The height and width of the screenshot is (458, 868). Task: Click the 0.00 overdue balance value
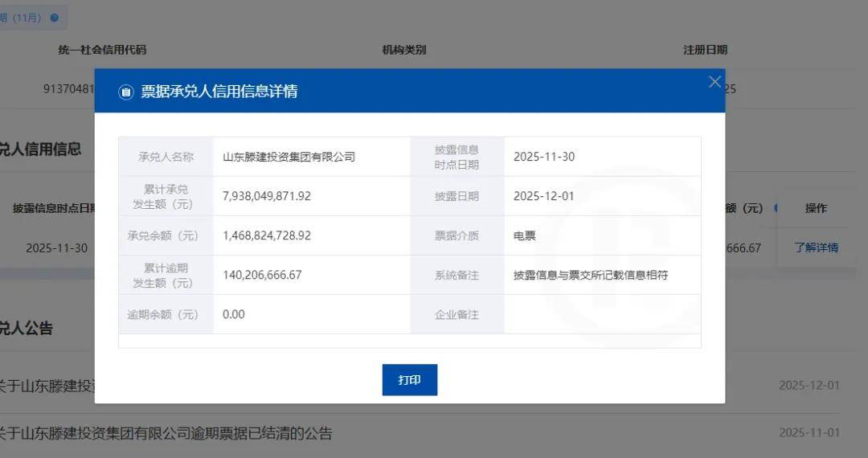coord(234,314)
